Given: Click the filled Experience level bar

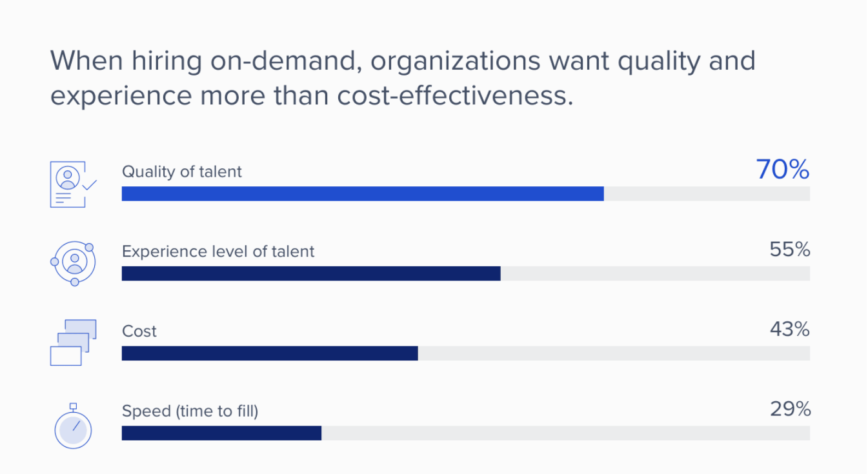Looking at the screenshot, I should pos(311,273).
